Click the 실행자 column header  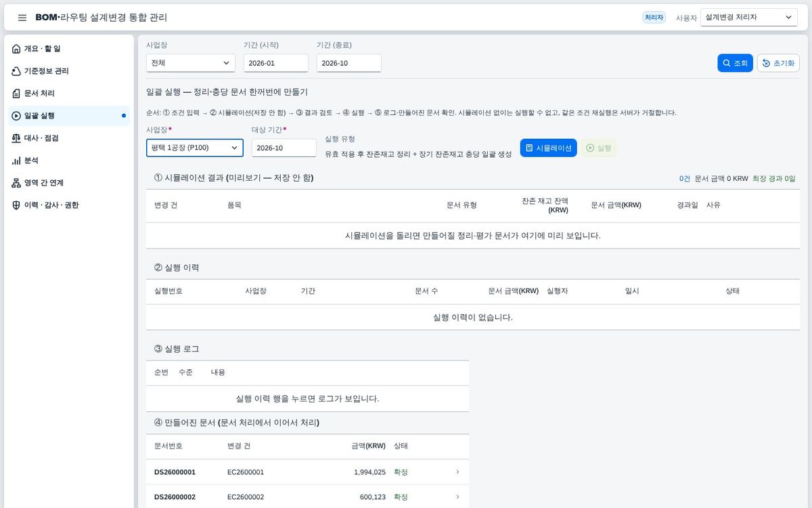(557, 291)
